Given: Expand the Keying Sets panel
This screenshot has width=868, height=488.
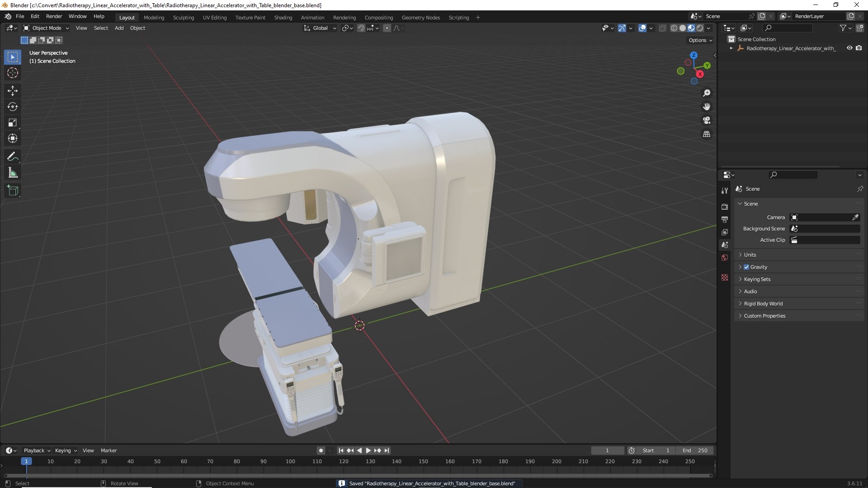Looking at the screenshot, I should pos(799,279).
